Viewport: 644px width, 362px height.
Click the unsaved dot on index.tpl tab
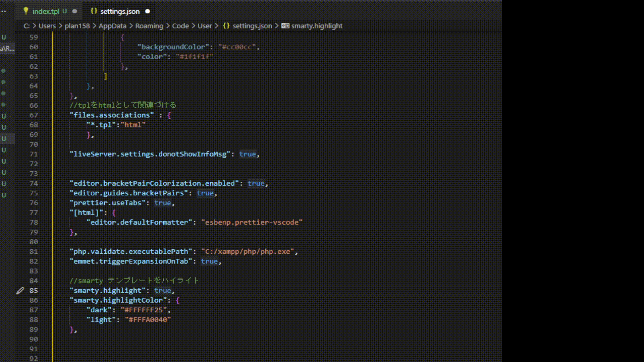(x=75, y=11)
